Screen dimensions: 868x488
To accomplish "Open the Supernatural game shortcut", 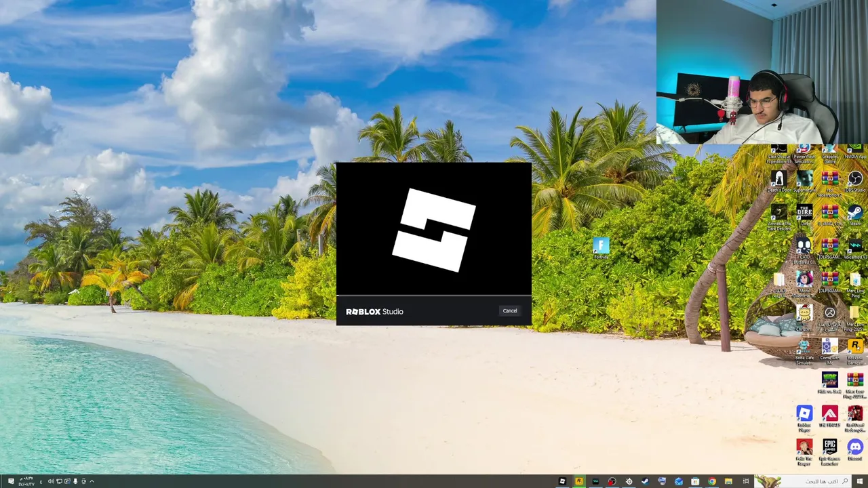I will coord(804,181).
